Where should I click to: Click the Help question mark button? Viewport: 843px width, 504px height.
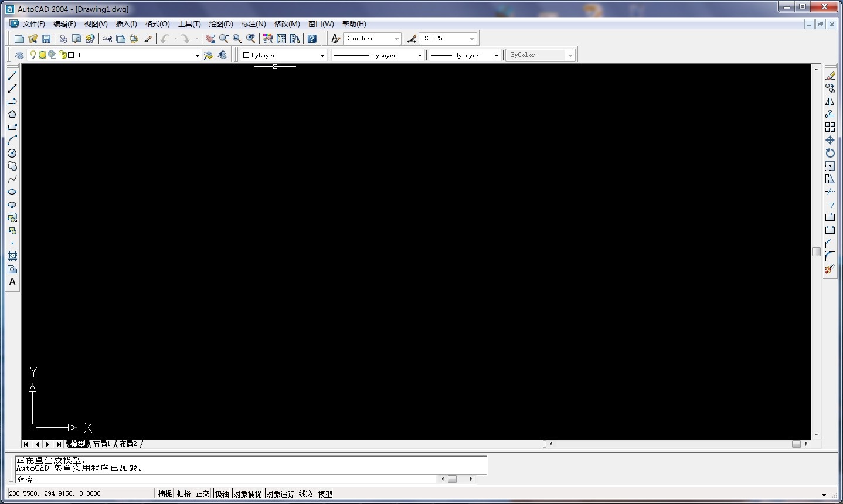(312, 38)
